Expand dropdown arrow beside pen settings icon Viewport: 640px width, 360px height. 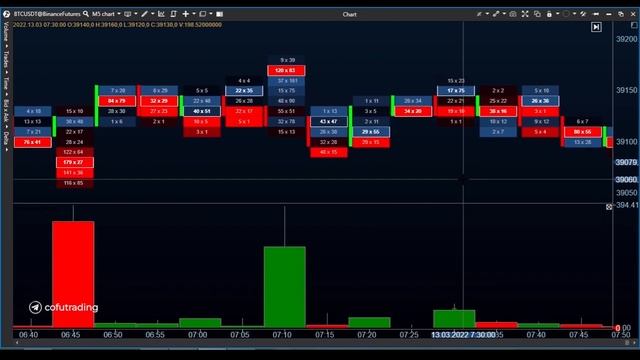[487, 14]
